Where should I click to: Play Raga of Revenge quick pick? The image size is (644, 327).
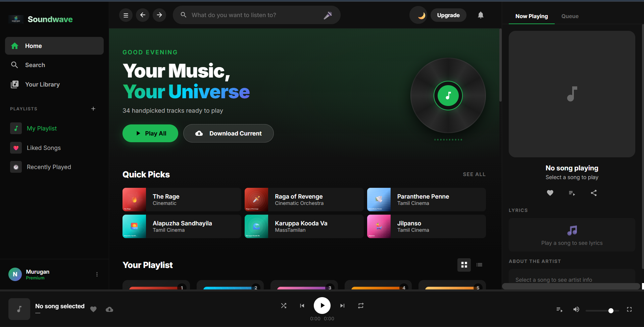[304, 200]
